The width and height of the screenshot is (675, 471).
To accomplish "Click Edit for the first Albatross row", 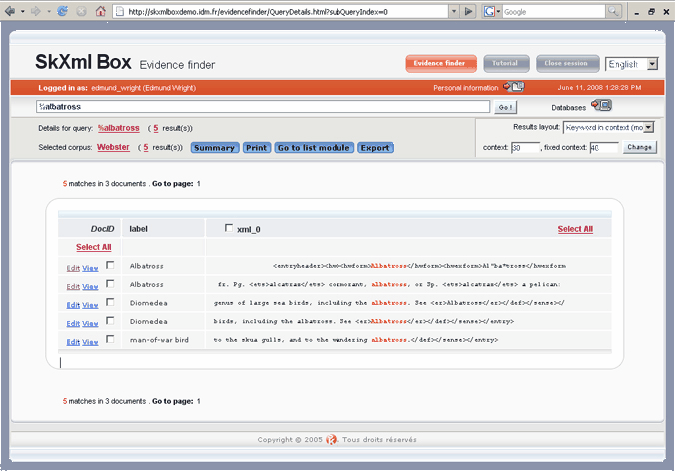I will pos(73,268).
